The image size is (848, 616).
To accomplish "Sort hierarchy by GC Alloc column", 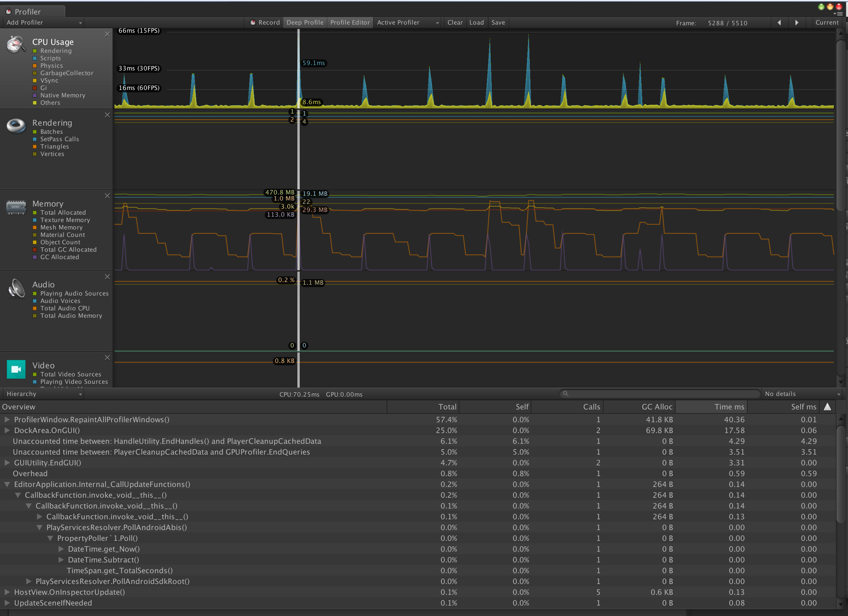I will click(657, 407).
